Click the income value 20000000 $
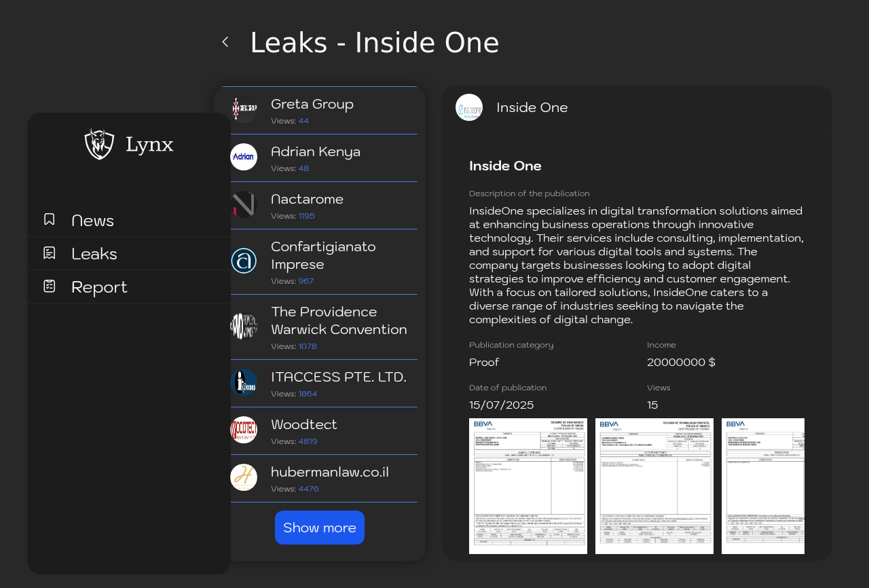The image size is (869, 588). point(681,363)
